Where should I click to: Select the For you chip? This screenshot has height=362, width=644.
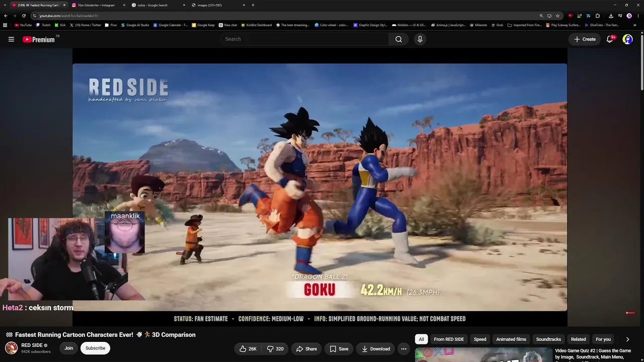click(603, 339)
